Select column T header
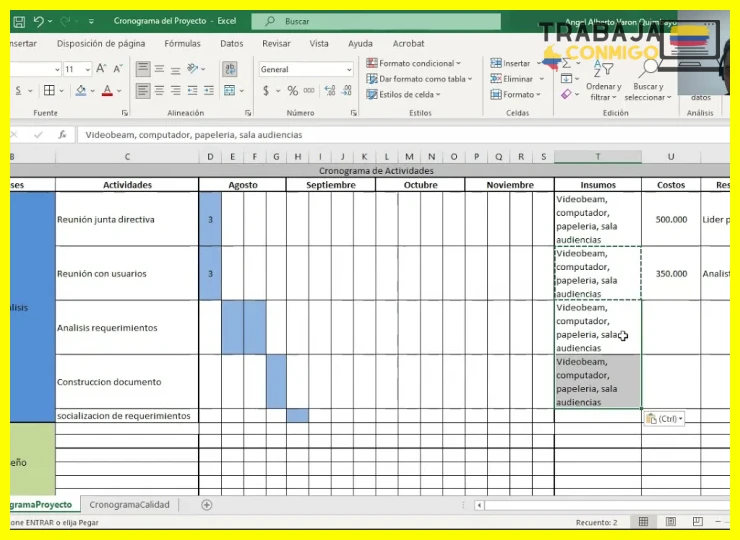This screenshot has width=740, height=540. 597,157
